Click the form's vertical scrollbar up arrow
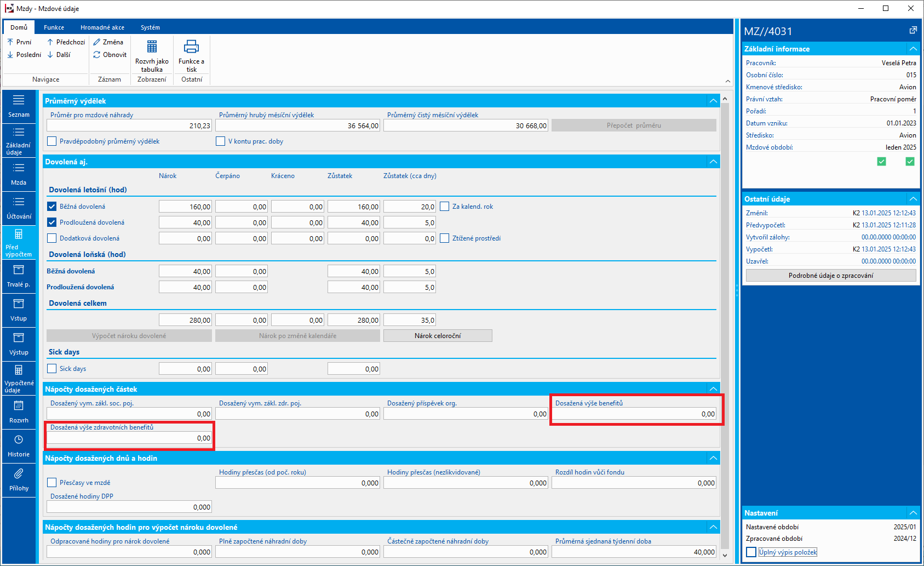Viewport: 924px width, 566px height. click(725, 99)
